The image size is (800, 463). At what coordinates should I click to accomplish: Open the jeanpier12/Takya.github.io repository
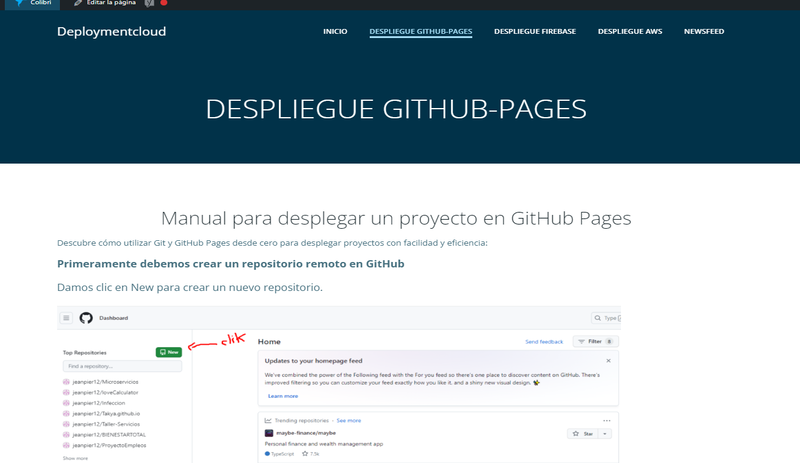point(106,413)
